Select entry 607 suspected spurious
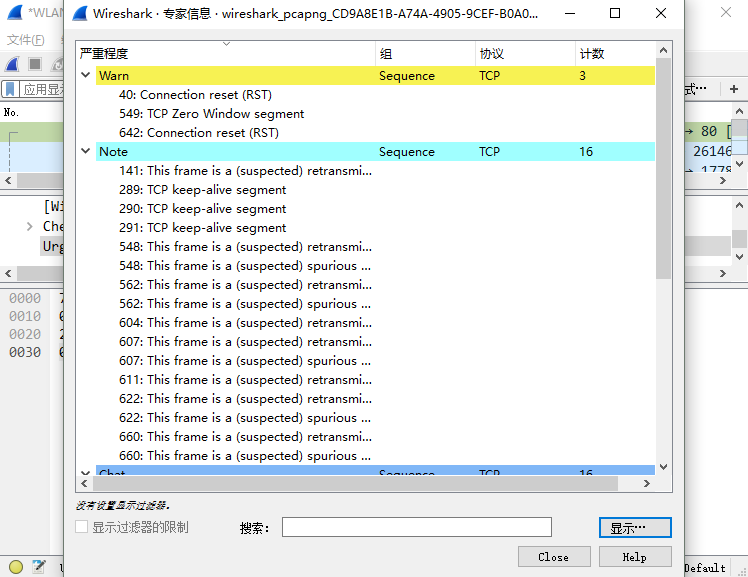Viewport: 748px width, 577px height. [245, 361]
